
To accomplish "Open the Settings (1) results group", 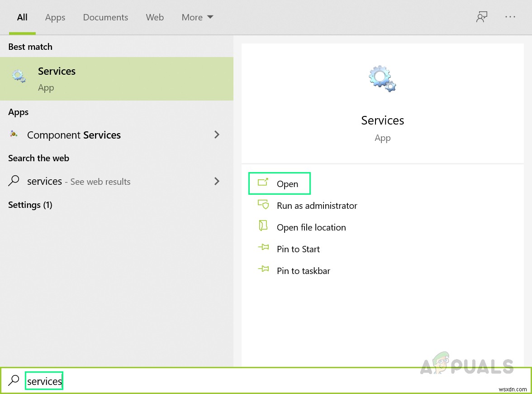I will [30, 205].
